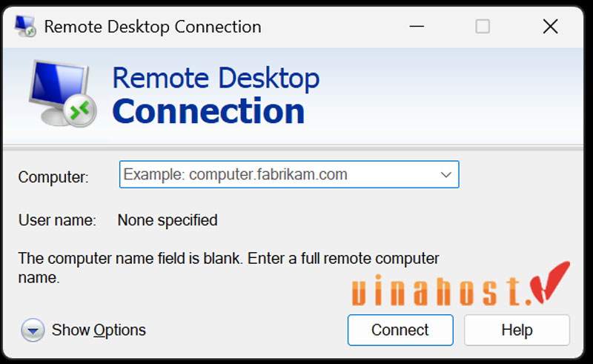The width and height of the screenshot is (593, 364).
Task: Open the Computer dropdown arrow
Action: (445, 175)
